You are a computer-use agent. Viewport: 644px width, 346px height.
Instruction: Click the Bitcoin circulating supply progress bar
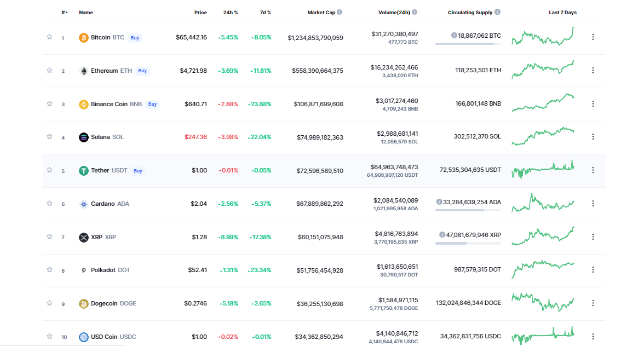coord(468,43)
